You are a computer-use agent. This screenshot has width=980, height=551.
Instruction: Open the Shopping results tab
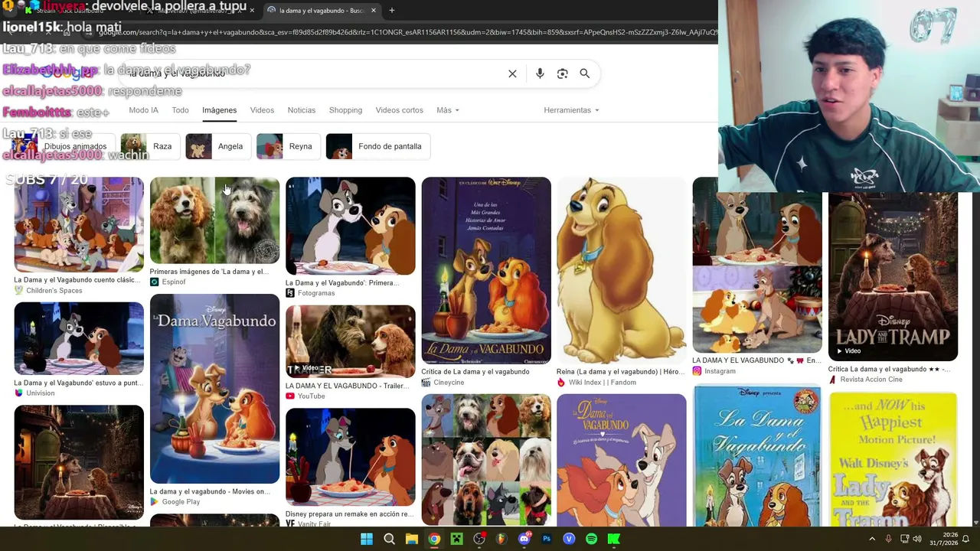[345, 110]
